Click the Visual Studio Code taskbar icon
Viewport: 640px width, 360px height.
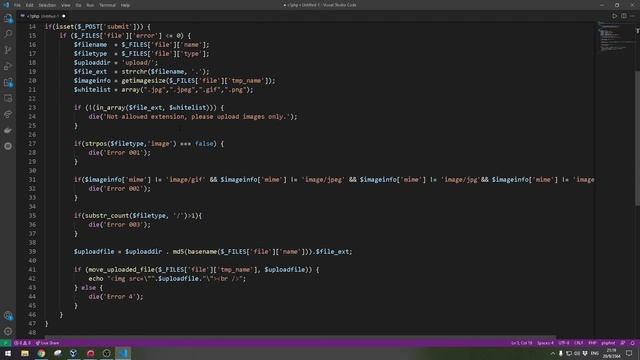click(123, 353)
